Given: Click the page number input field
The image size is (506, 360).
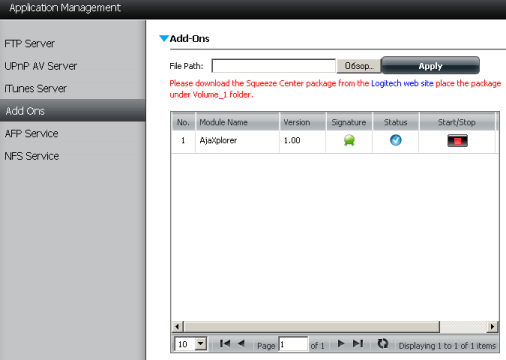Looking at the screenshot, I should pos(293,344).
